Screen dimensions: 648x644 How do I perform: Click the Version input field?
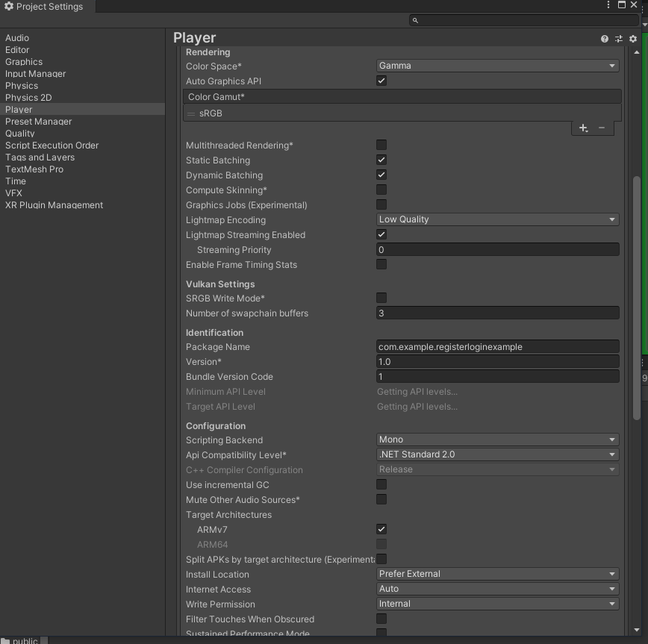pos(496,361)
